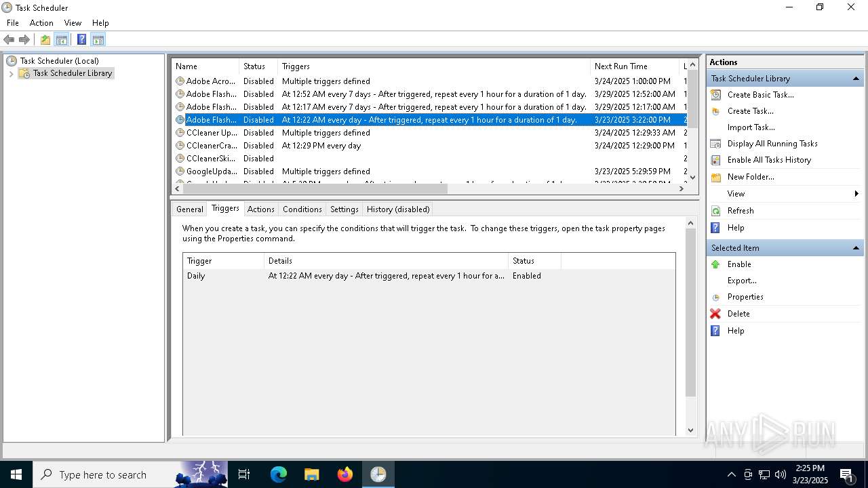The height and width of the screenshot is (488, 868).
Task: Click the Create Task icon
Action: tap(715, 111)
